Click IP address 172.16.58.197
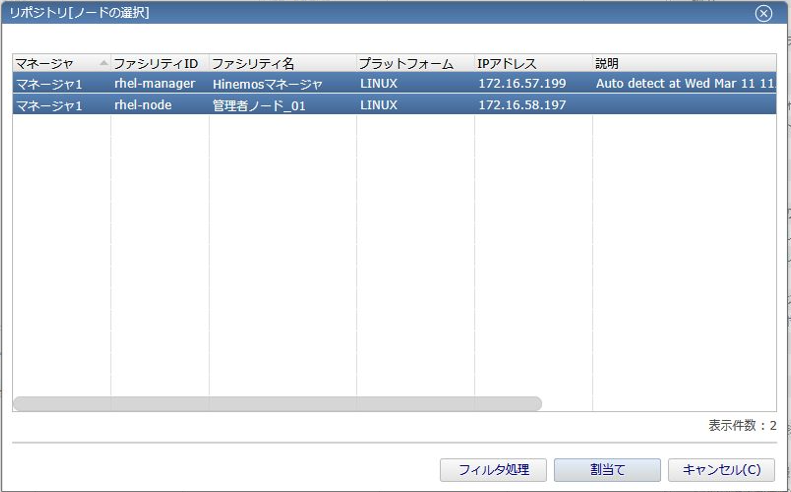This screenshot has height=492, width=791. tap(522, 105)
